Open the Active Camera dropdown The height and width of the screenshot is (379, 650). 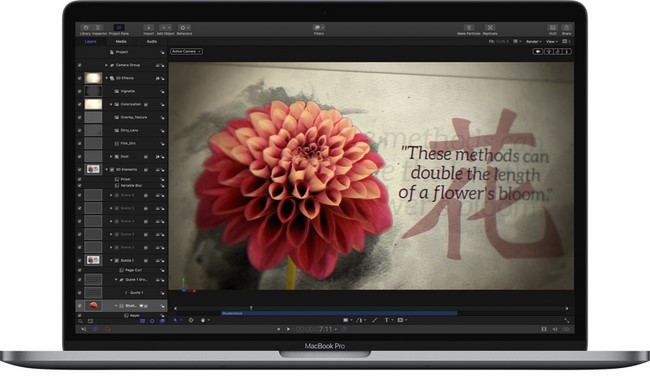(x=186, y=51)
